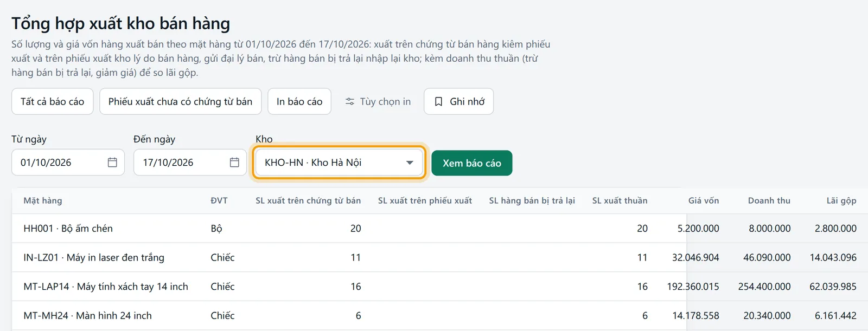The height and width of the screenshot is (331, 868).
Task: Click the Mặt hàng column header
Action: 43,200
